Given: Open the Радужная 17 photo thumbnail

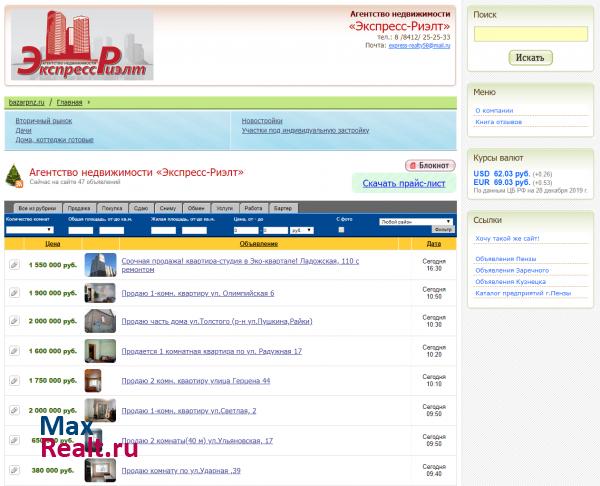Looking at the screenshot, I should click(x=100, y=351).
